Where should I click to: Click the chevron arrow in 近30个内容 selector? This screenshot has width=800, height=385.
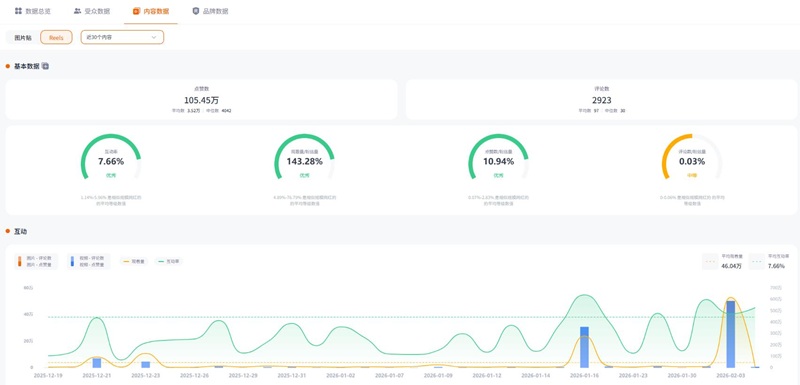[x=154, y=37]
